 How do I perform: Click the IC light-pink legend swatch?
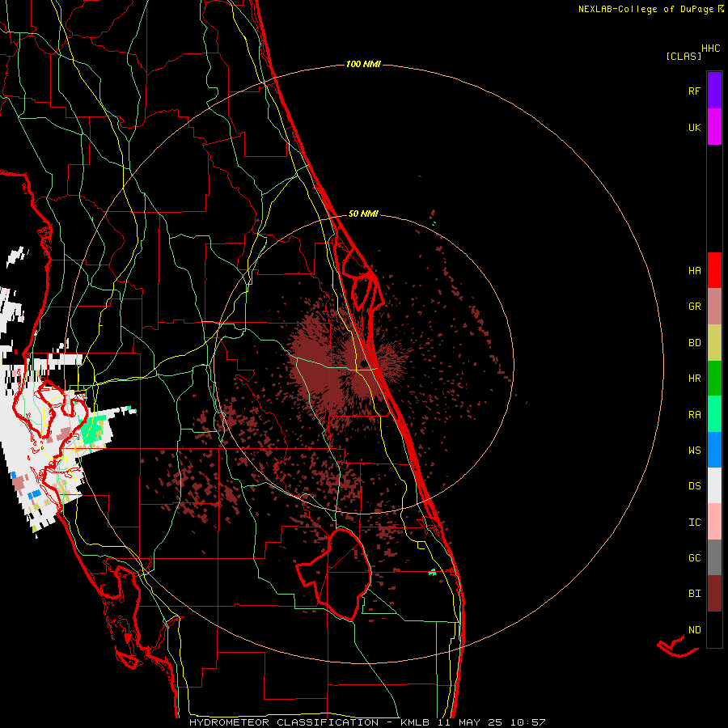pyautogui.click(x=714, y=522)
